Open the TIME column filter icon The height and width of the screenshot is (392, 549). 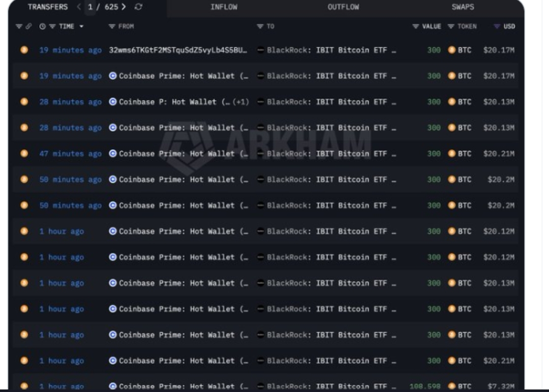click(x=52, y=26)
